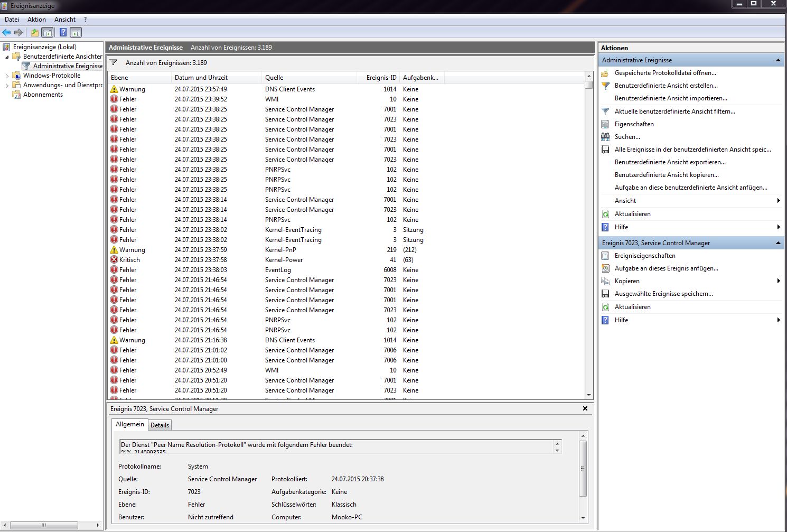This screenshot has height=532, width=787.
Task: Click Benutzerdefinierte Ansicht exportieren link
Action: [x=670, y=162]
